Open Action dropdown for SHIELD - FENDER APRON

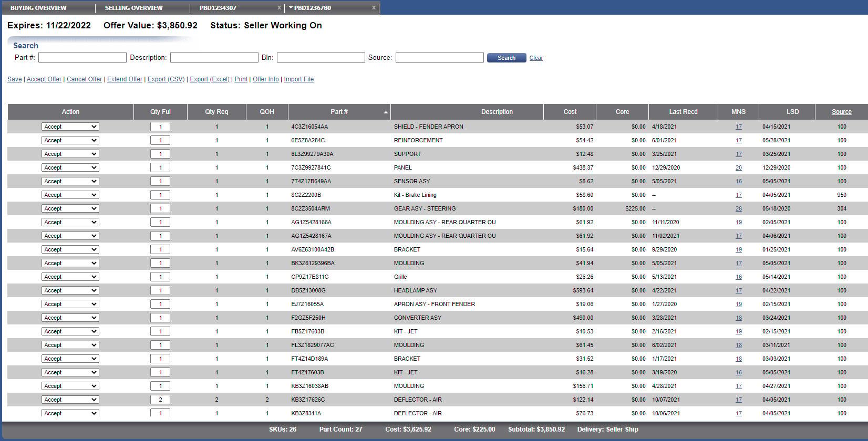point(70,127)
